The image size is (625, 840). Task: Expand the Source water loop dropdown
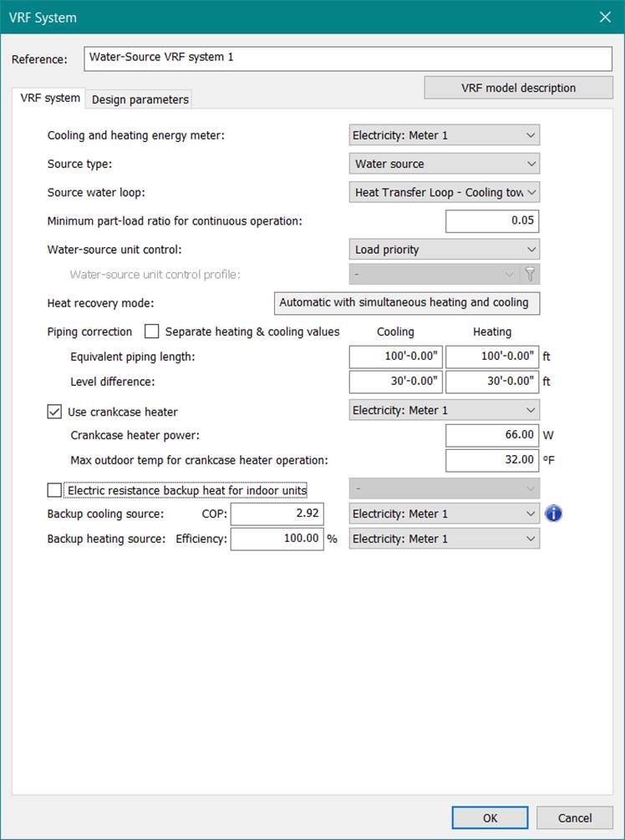tap(444, 192)
